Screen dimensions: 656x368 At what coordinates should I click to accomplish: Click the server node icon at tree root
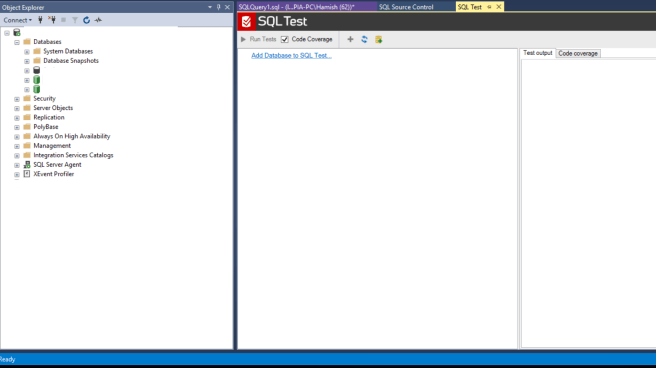(x=17, y=32)
